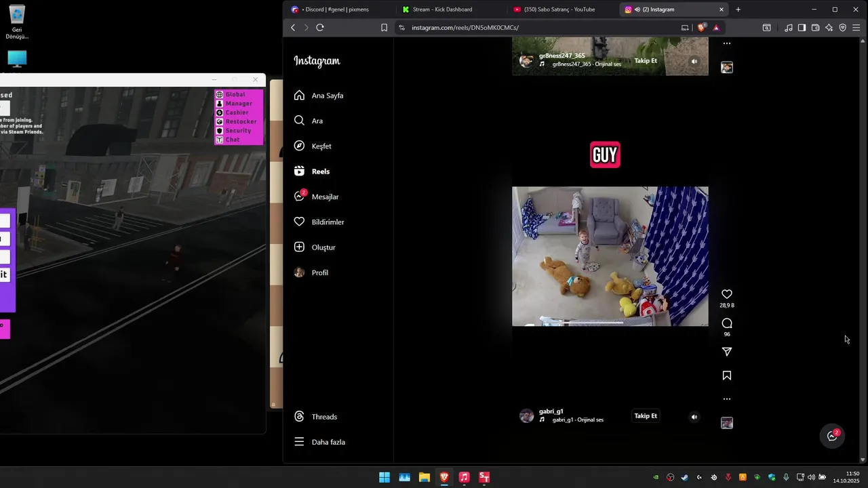Viewport: 868px width, 488px height.
Task: Go back in browser history
Action: pyautogui.click(x=293, y=28)
